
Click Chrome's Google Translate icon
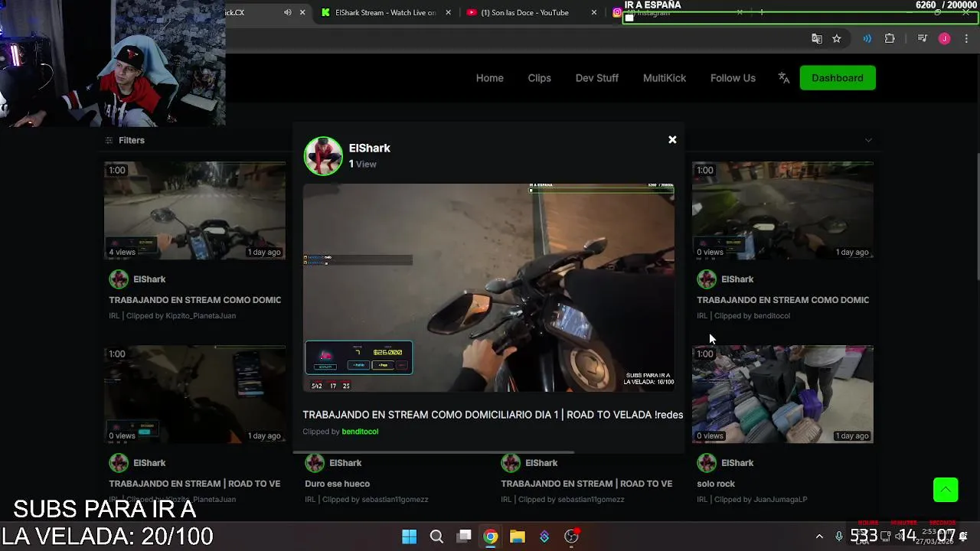[817, 39]
